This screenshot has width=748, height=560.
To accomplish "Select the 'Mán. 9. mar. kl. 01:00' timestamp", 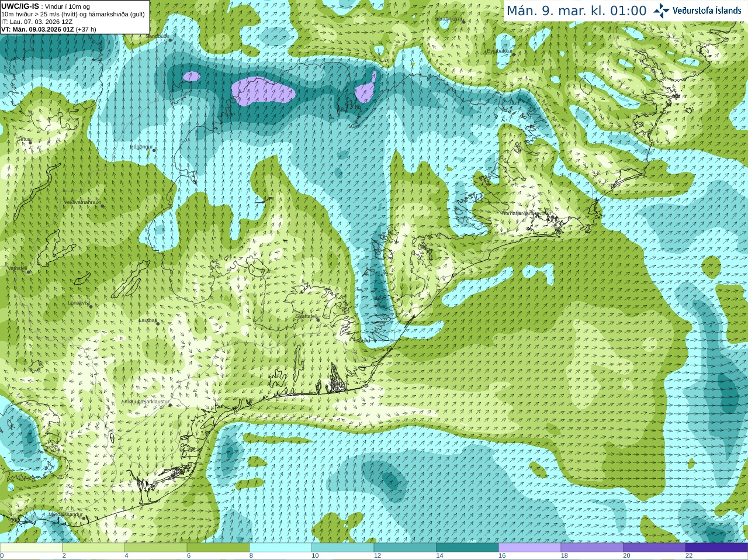I will click(x=576, y=11).
